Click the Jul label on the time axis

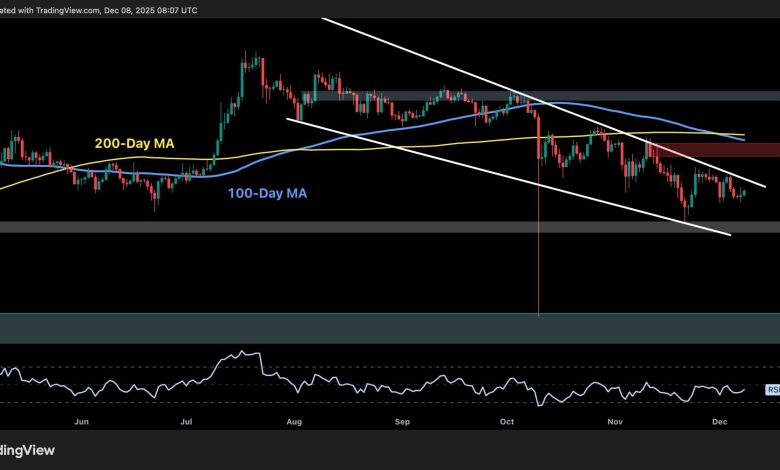[186, 423]
